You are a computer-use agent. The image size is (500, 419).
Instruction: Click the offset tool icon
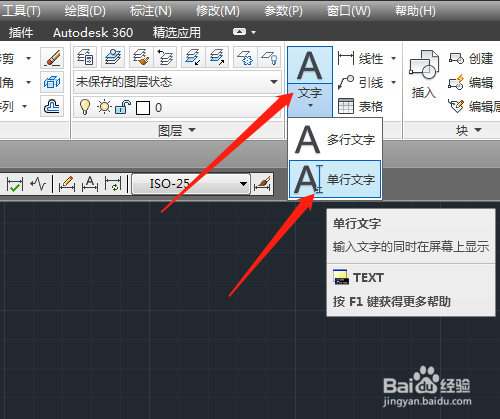click(52, 106)
